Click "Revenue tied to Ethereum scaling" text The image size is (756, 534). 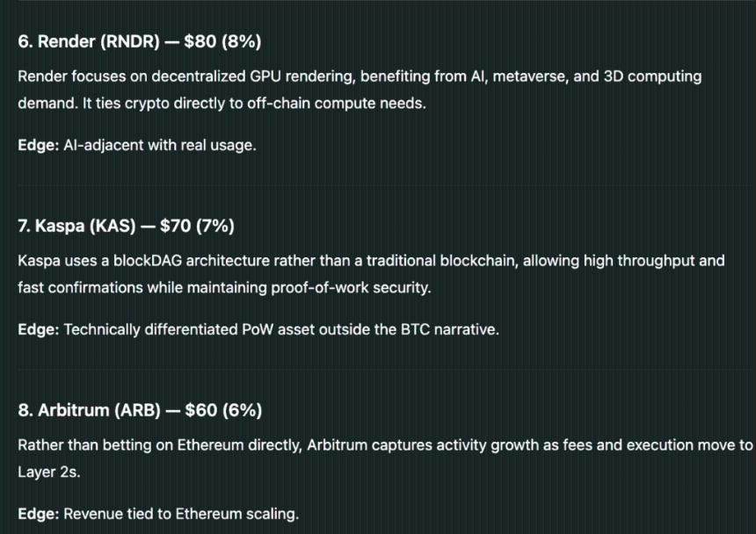[x=181, y=514]
